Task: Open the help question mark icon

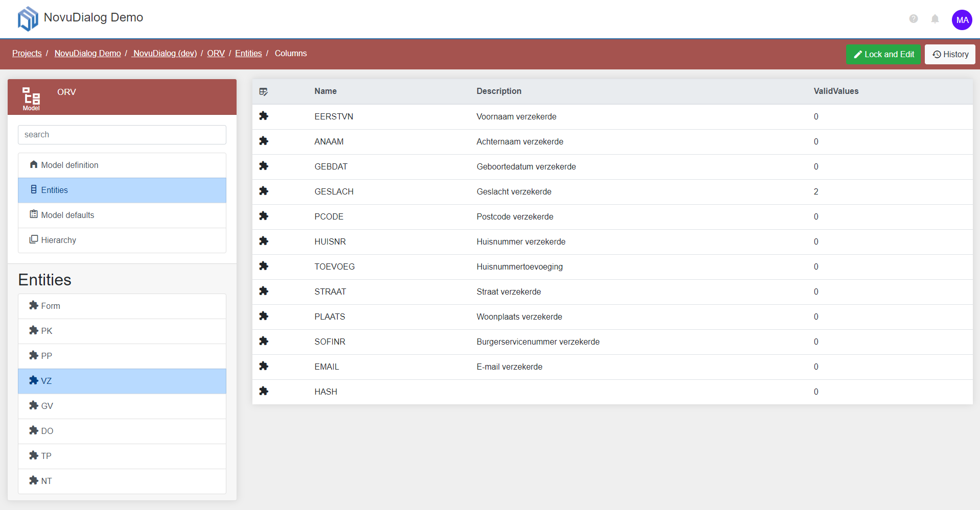Action: coord(914,19)
